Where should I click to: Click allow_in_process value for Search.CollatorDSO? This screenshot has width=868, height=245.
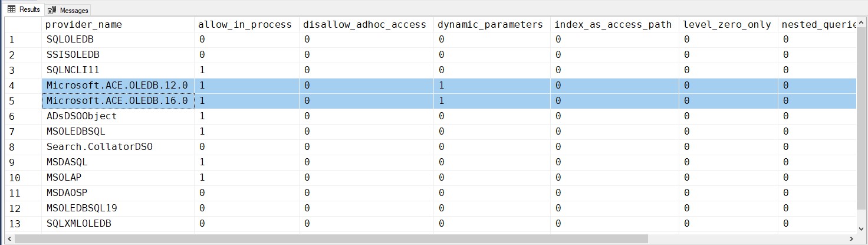click(x=246, y=147)
